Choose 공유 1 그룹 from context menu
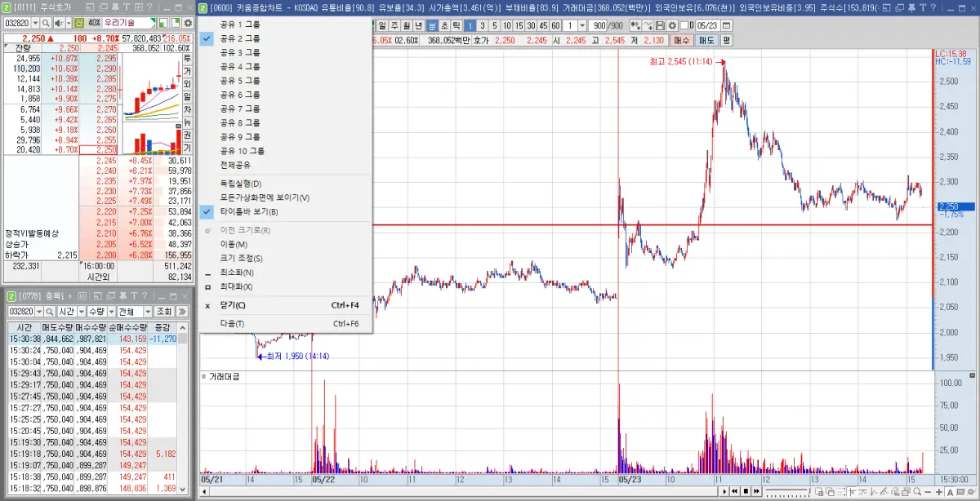Viewport: 980px width, 501px height. [240, 24]
